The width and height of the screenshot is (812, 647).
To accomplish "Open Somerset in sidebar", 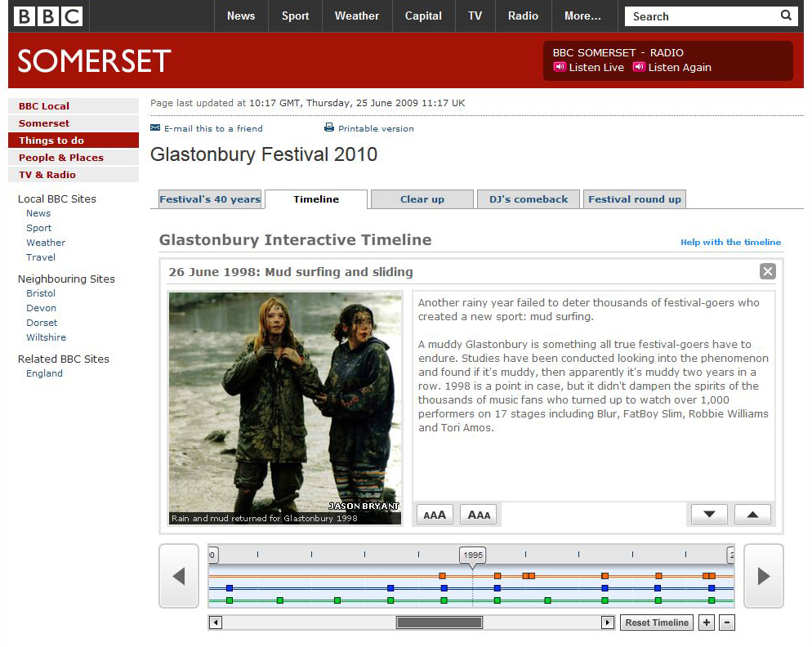I will point(74,123).
